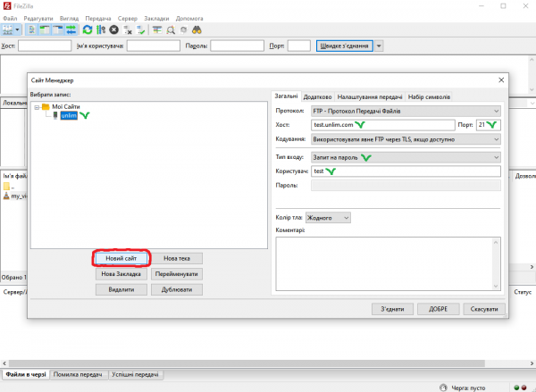
Task: Open the Site Manager toolbar icon
Action: pyautogui.click(x=9, y=29)
